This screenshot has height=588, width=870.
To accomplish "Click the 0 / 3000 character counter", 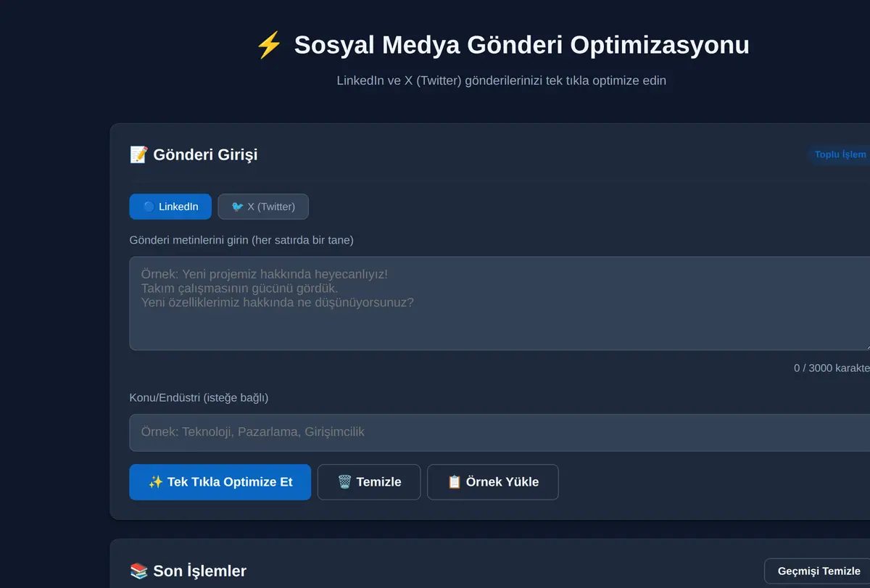I will (x=832, y=368).
